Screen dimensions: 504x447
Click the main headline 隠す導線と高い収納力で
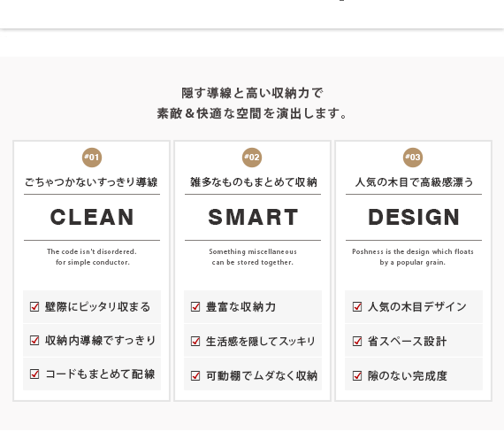click(x=252, y=93)
